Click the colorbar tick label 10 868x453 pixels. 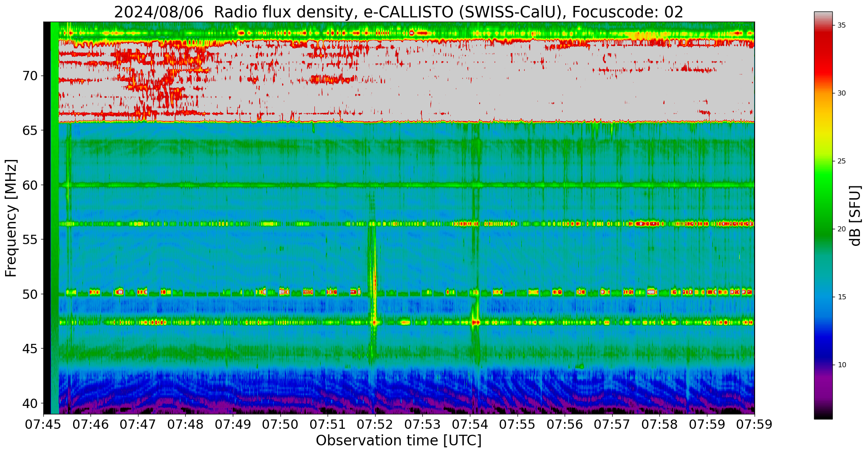point(842,365)
